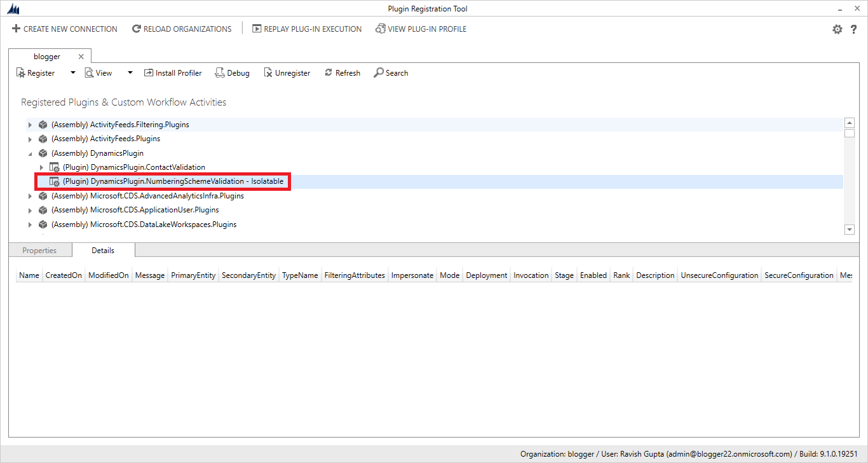This screenshot has height=463, width=868.
Task: Click the Debug icon
Action: click(x=219, y=73)
